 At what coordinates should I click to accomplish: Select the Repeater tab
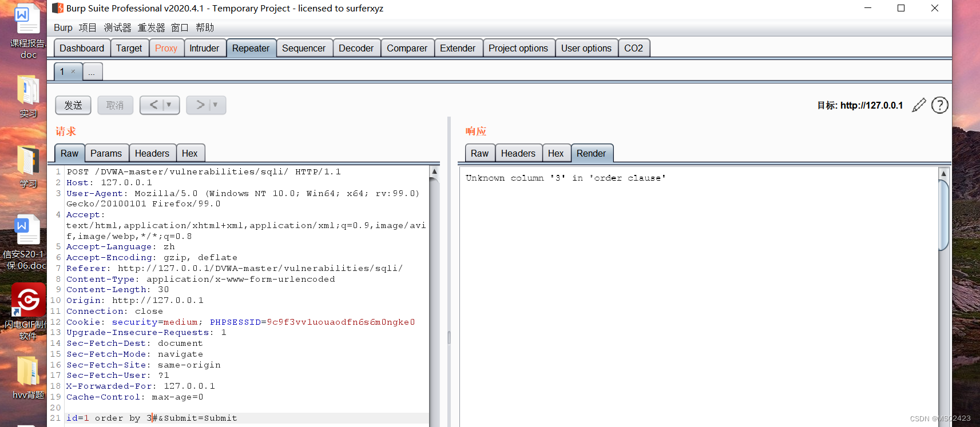click(x=251, y=48)
